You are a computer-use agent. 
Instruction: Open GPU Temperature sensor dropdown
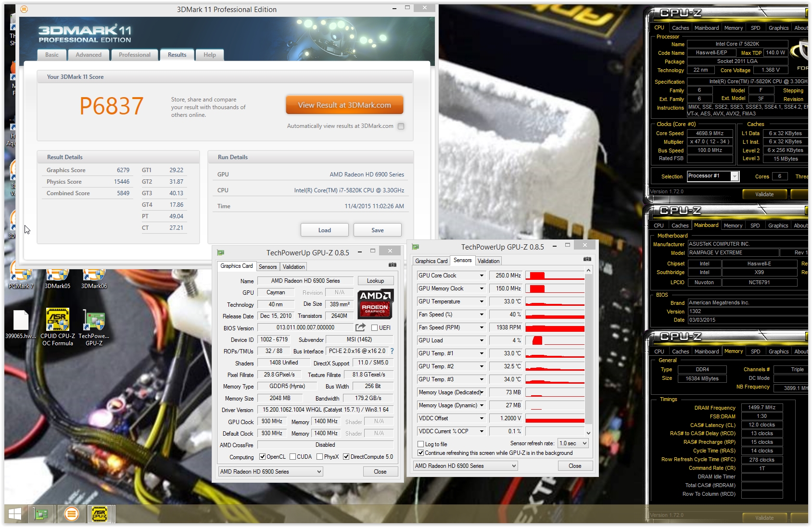pyautogui.click(x=482, y=301)
